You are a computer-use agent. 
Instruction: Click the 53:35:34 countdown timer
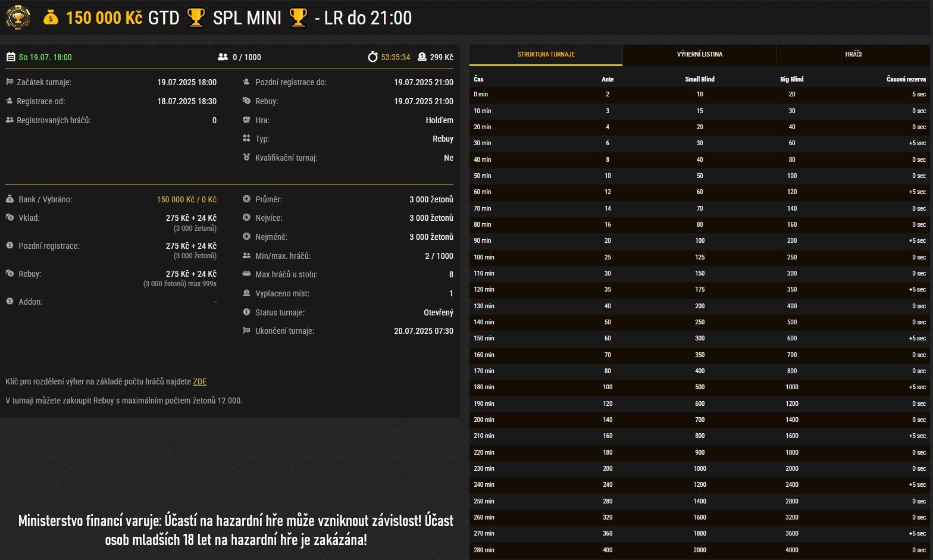pos(396,57)
